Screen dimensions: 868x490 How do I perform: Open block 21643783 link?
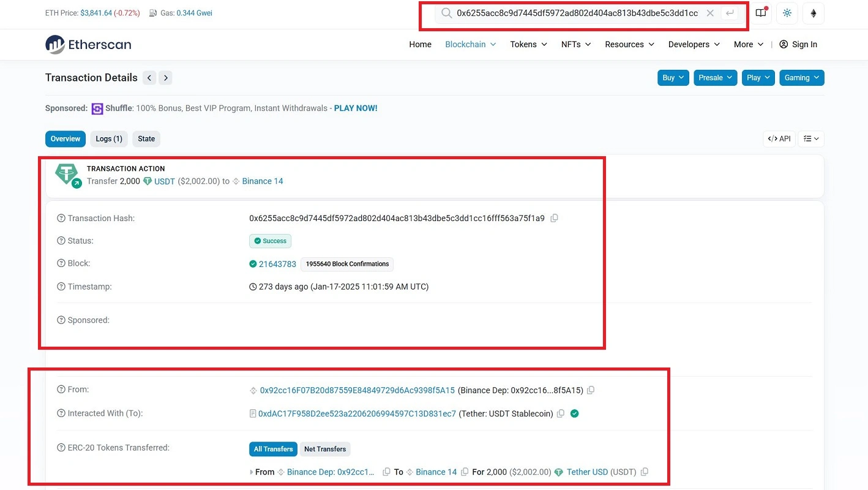(277, 264)
